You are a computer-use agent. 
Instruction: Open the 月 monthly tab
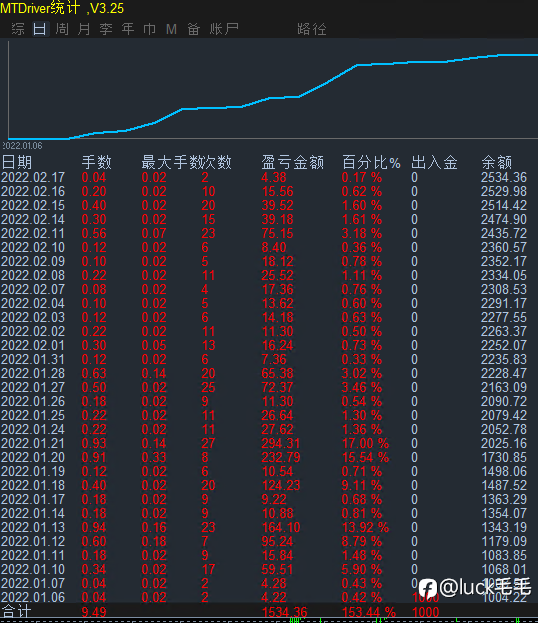(x=84, y=29)
